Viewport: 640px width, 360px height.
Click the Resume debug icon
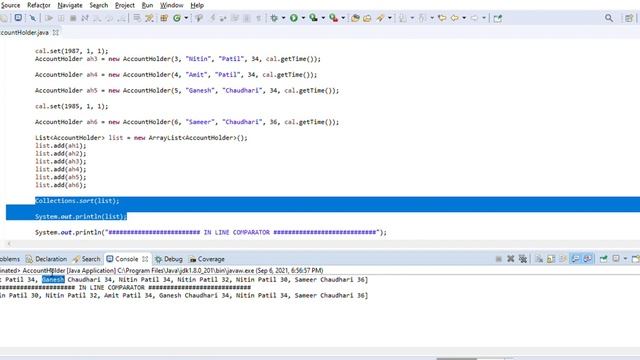click(49, 18)
